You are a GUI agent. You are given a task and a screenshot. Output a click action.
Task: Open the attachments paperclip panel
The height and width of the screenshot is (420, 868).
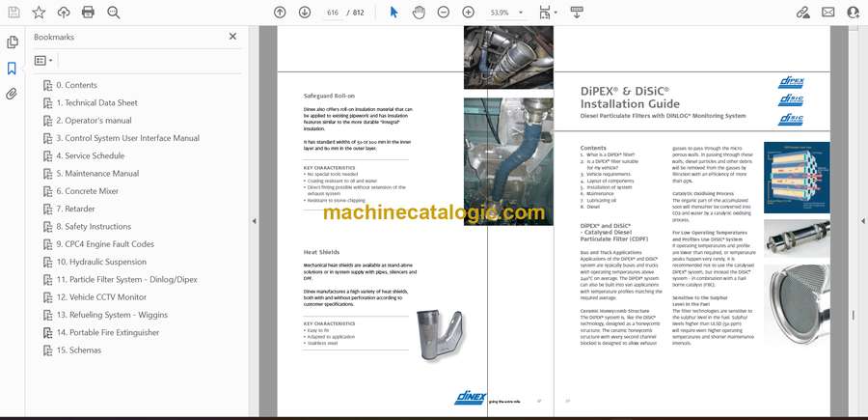pyautogui.click(x=12, y=94)
